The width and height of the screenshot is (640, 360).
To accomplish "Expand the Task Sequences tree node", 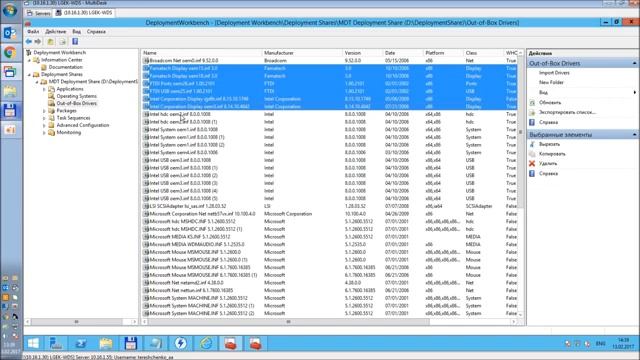I will (44, 118).
